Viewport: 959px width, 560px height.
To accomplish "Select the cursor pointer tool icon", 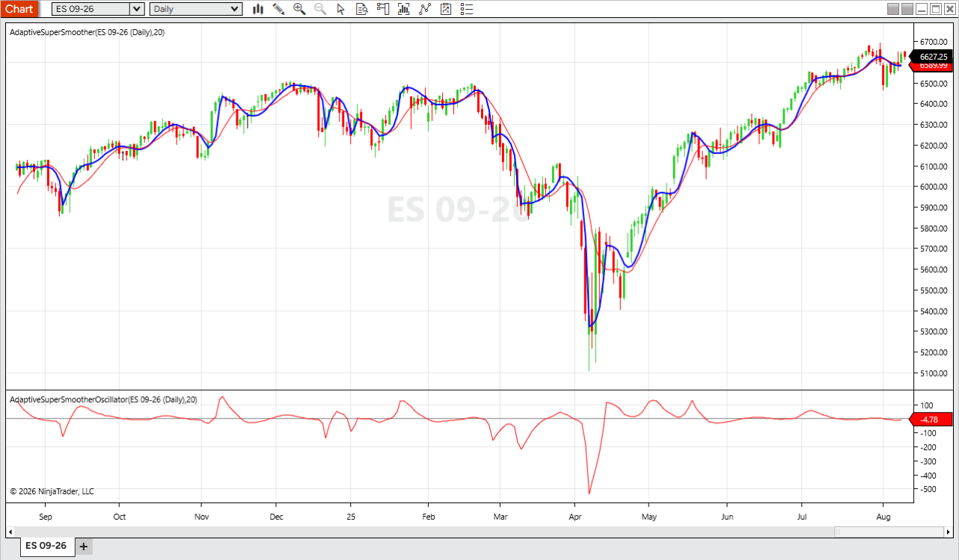I will (341, 9).
